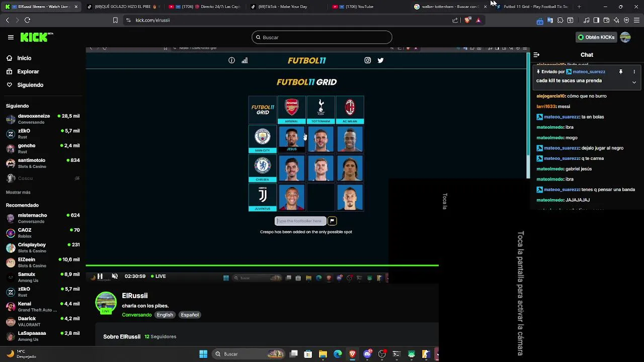Open the browser extensions puzzle icon
The height and width of the screenshot is (362, 644).
pyautogui.click(x=560, y=20)
